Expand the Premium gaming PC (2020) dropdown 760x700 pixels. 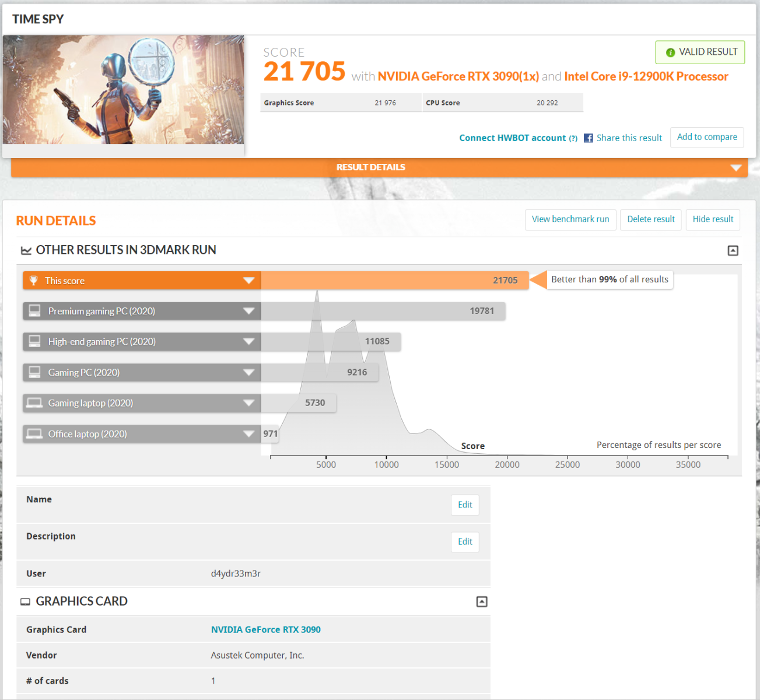point(249,311)
